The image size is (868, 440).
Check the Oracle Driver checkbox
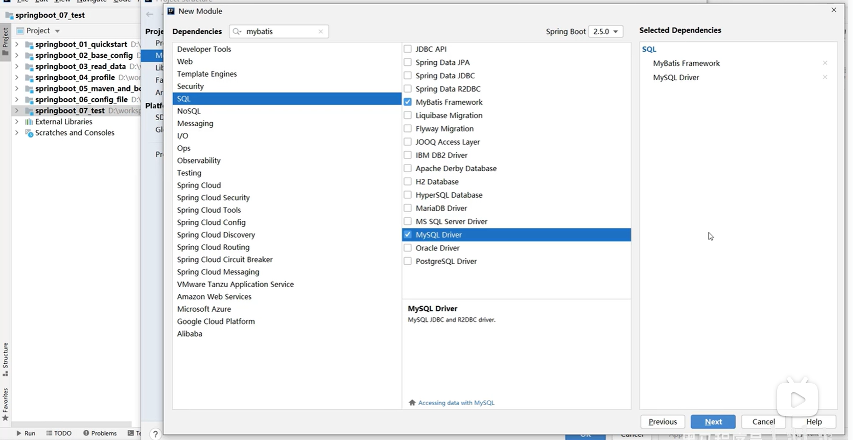408,248
